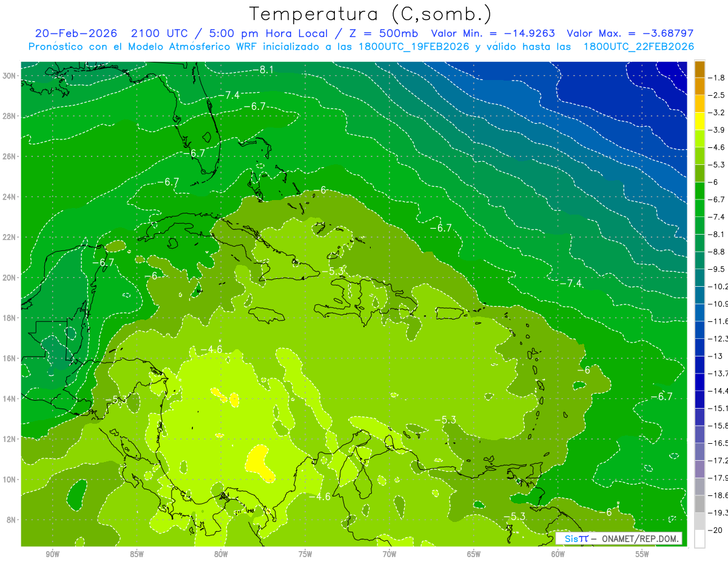Select the "Z = 500mb" level text
Viewport: 728px width, 562px height.
383,33
